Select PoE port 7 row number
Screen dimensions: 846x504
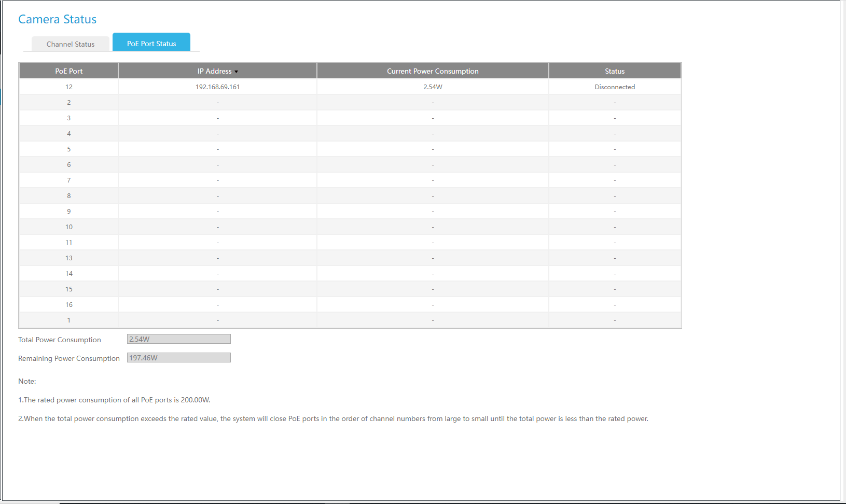[69, 180]
